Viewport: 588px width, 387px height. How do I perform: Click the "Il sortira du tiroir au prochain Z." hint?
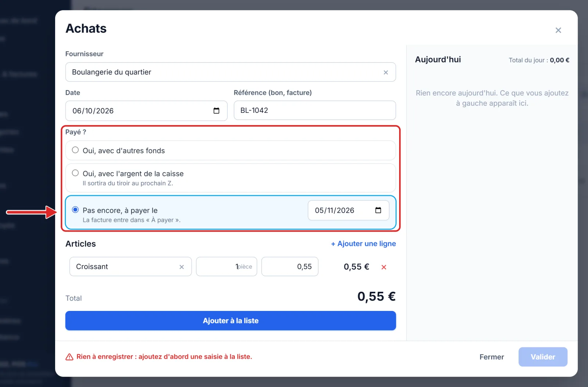128,183
